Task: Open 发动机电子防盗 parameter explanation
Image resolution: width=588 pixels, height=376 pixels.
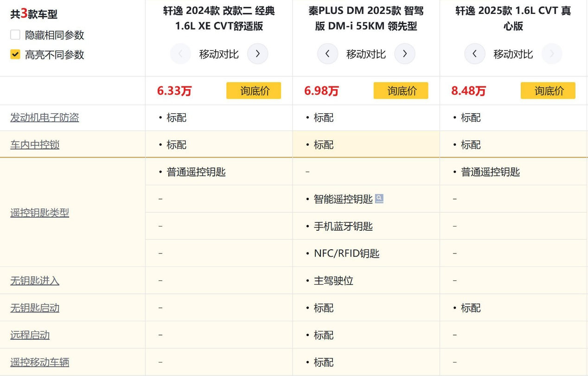Action: [45, 117]
